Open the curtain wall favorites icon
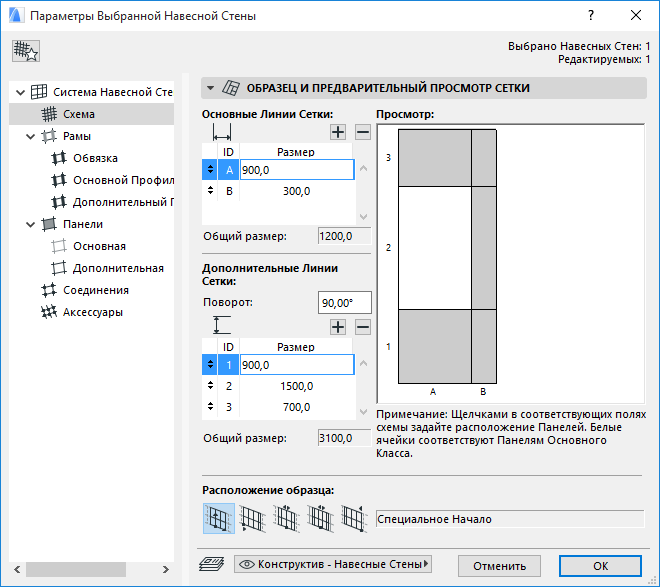This screenshot has width=660, height=587. click(x=26, y=51)
